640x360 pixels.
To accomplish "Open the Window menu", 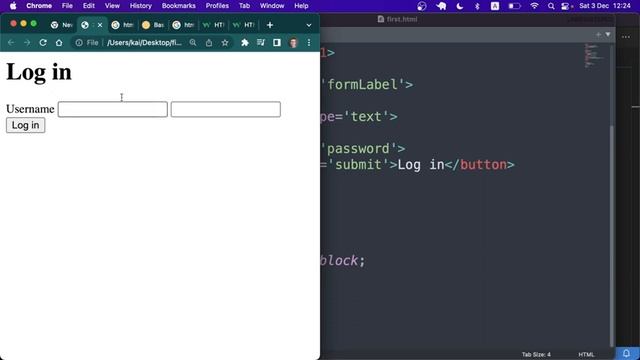I will pos(272,6).
